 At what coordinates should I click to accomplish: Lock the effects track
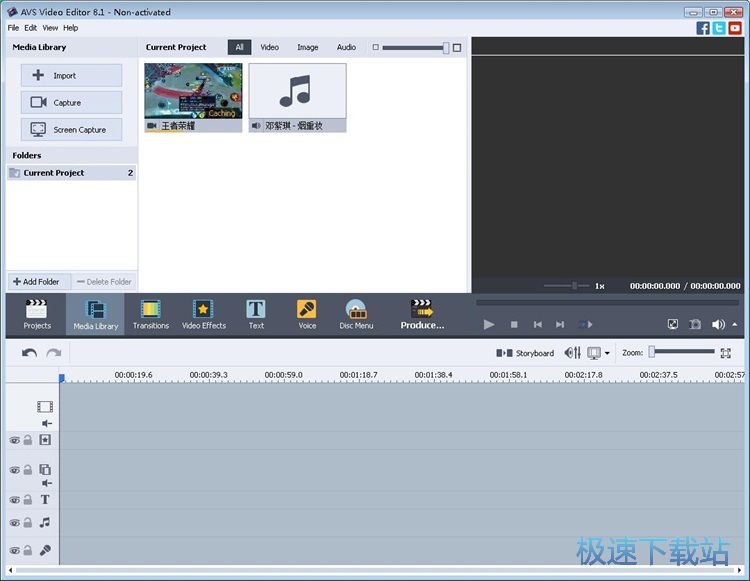[x=28, y=440]
